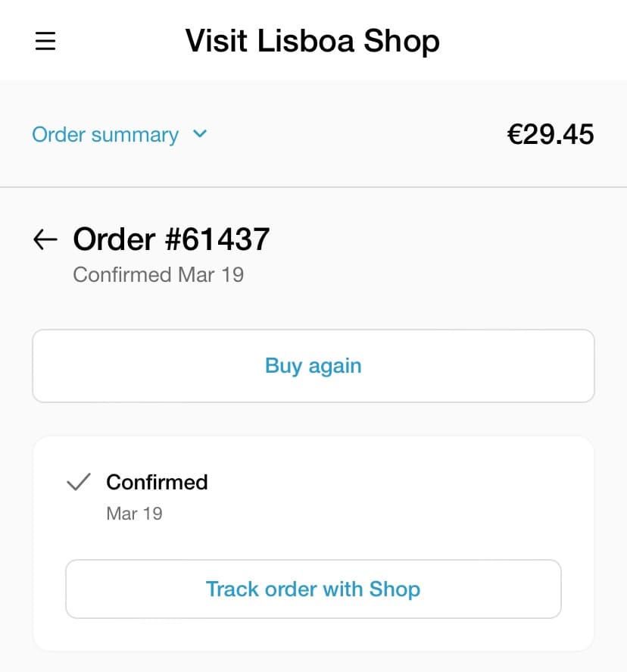Select the Visit Lisboa Shop title
The height and width of the screenshot is (672, 627).
click(312, 41)
